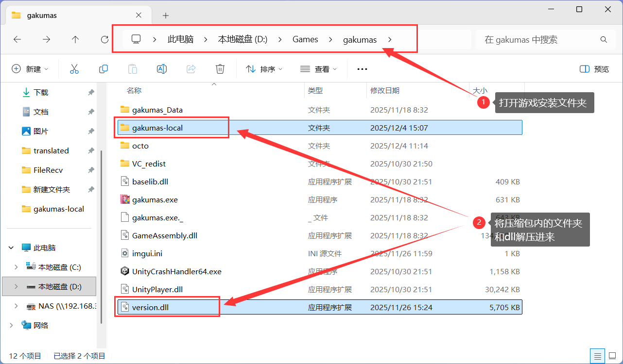Click the gakumas search input field

click(x=539, y=40)
